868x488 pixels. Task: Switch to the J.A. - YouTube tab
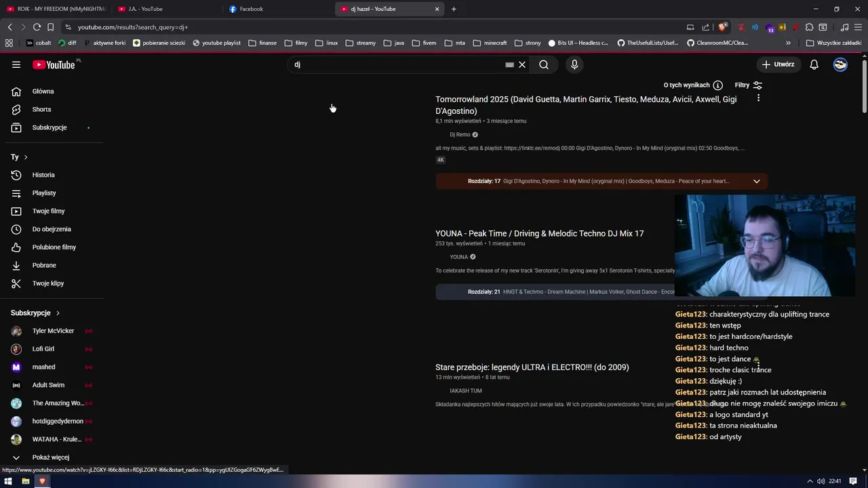[166, 9]
